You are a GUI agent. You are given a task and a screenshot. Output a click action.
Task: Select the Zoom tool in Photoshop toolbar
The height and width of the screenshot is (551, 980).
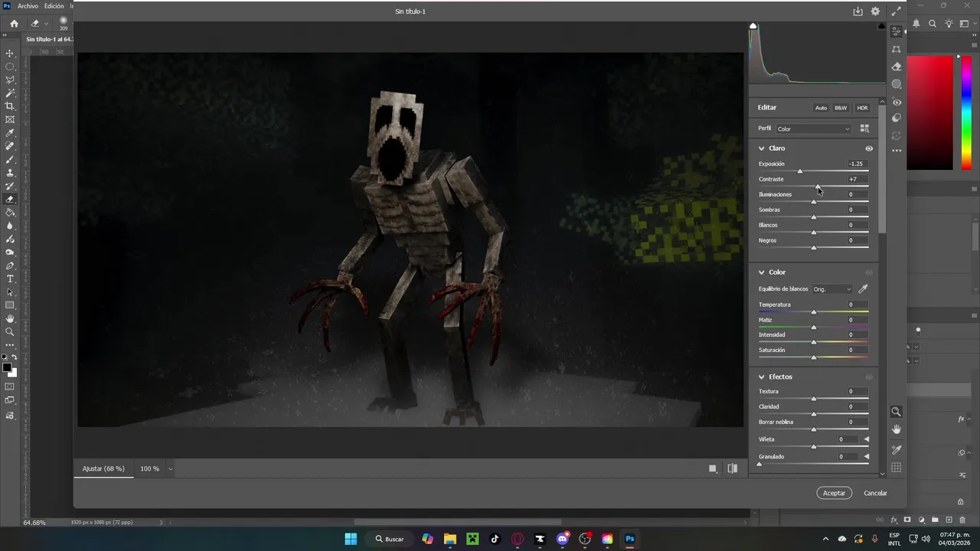[x=10, y=331]
